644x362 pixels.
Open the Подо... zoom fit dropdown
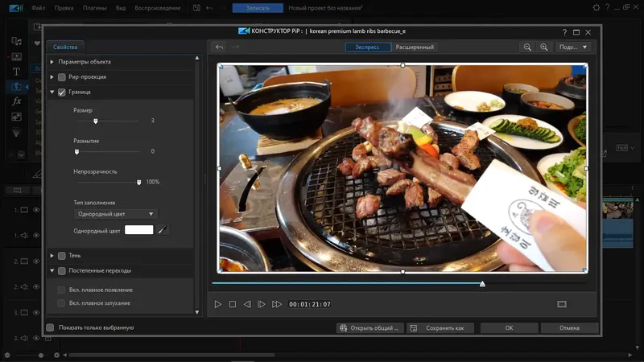(573, 47)
